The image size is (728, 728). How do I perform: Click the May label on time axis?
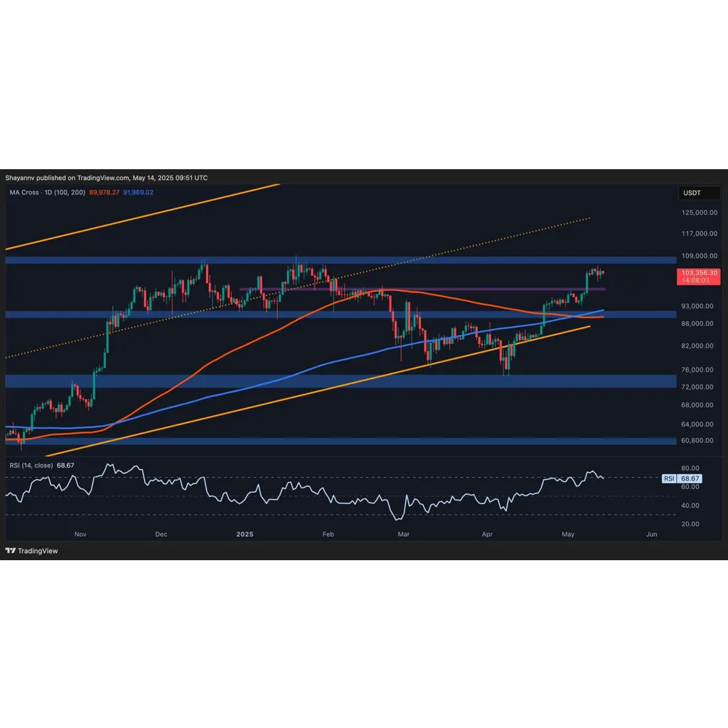point(568,535)
